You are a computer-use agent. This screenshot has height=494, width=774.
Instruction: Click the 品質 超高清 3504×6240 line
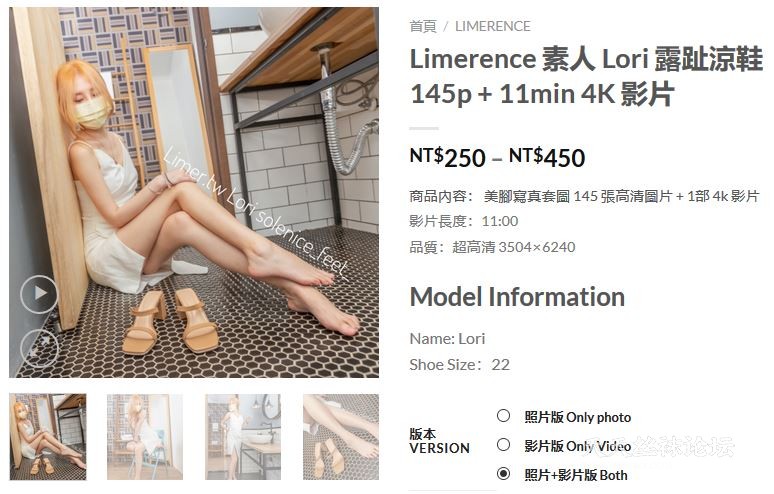point(492,247)
